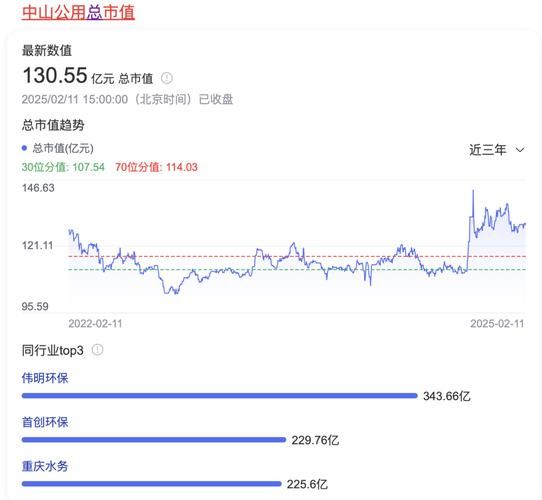Click the peak spike on trend chart

473,191
